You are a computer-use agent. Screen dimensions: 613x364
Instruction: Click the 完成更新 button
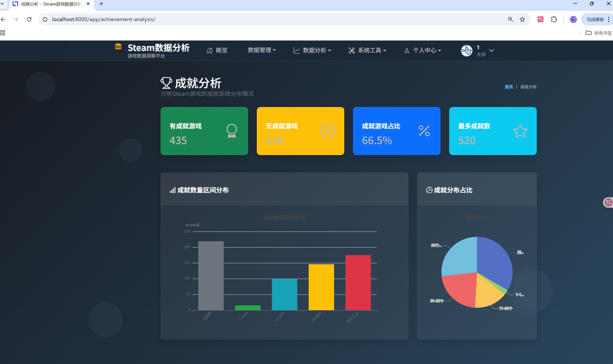tap(595, 19)
